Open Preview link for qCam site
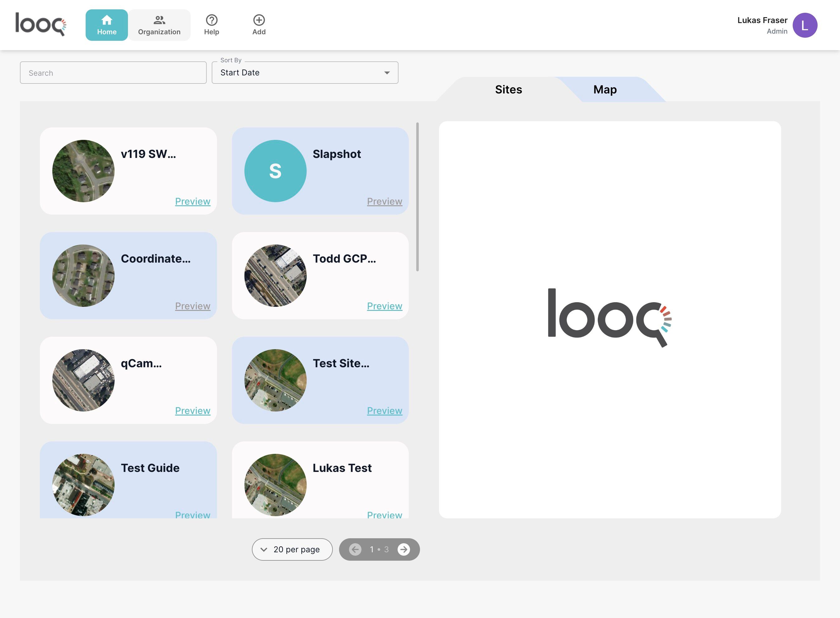The image size is (840, 618). [x=192, y=411]
